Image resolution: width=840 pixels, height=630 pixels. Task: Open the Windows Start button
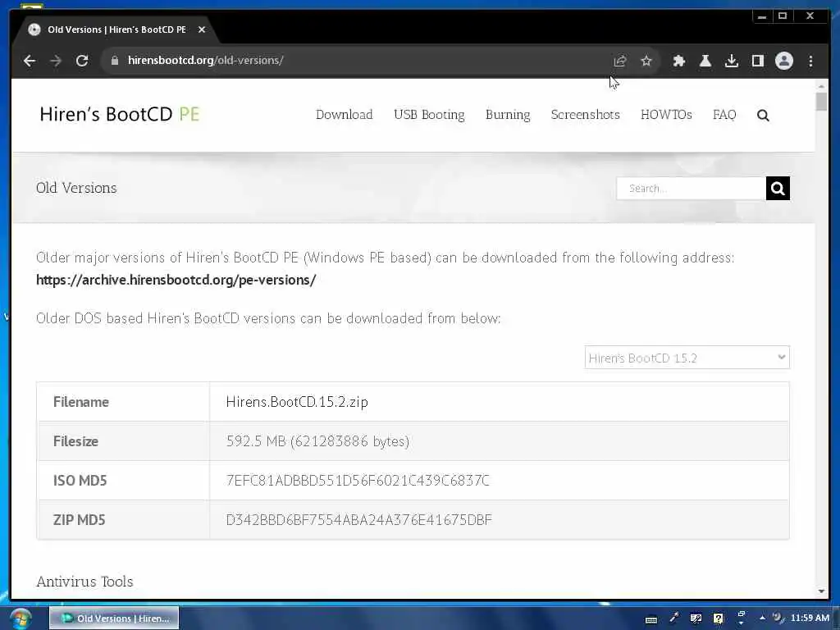tap(21, 619)
